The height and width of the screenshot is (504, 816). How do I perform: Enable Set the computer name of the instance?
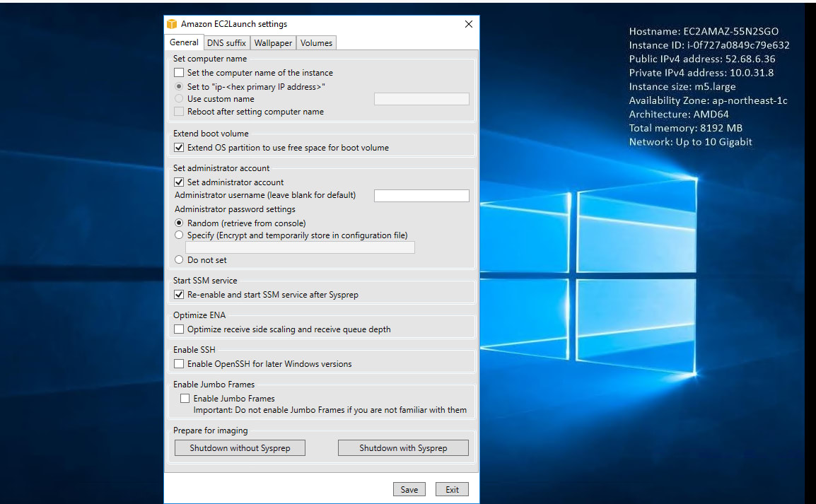tap(179, 72)
